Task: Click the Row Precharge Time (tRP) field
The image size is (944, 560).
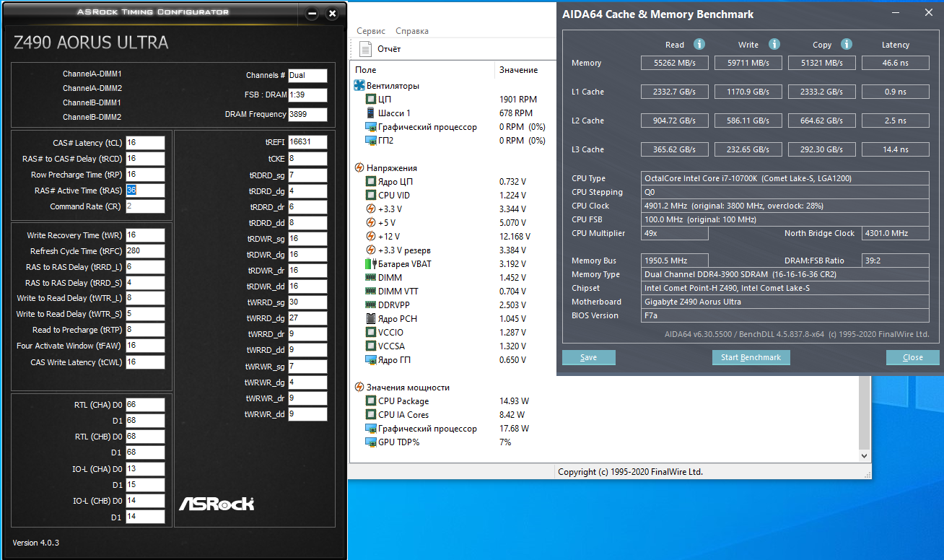Action: pos(145,175)
